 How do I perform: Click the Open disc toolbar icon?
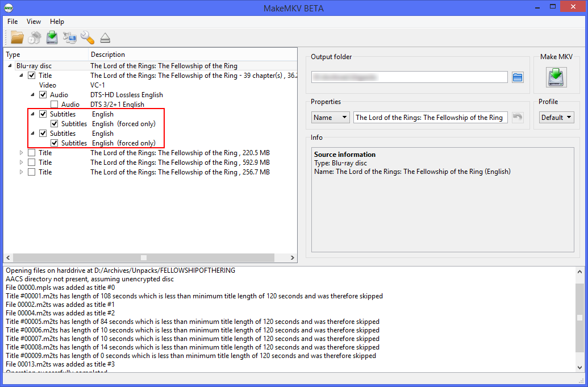pyautogui.click(x=35, y=38)
